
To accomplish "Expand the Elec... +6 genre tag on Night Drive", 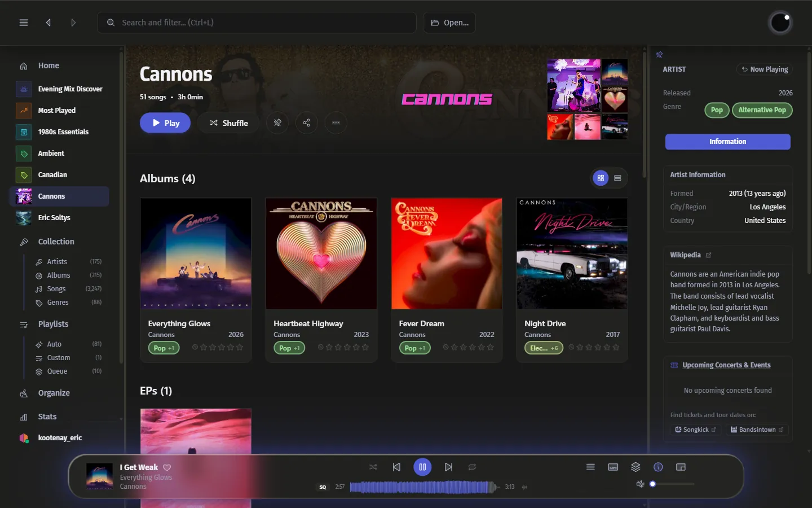I will click(x=544, y=348).
